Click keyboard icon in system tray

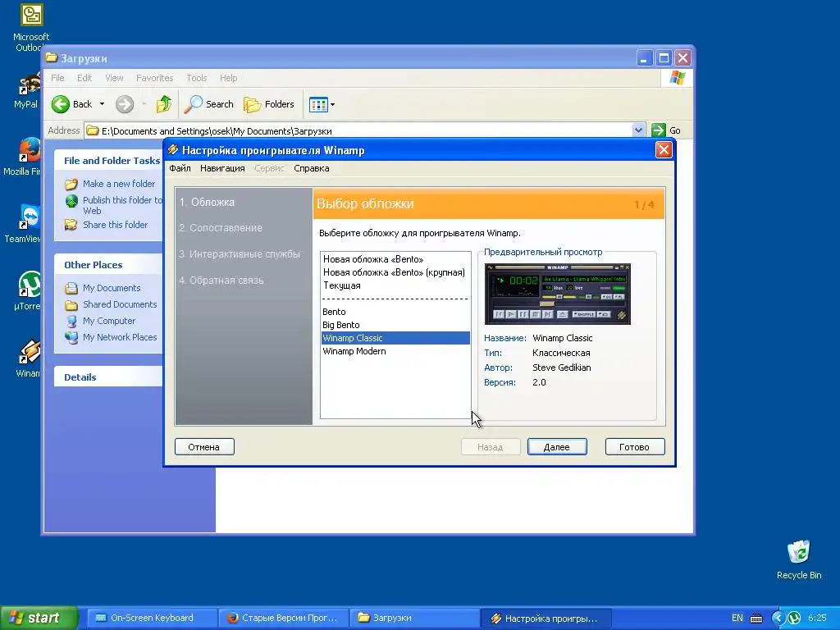click(756, 619)
